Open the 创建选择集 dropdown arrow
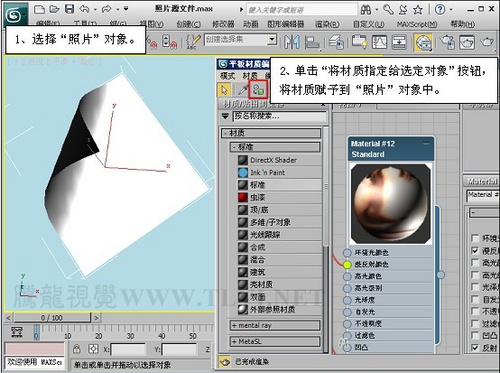This screenshot has height=373, width=500. 272,40
